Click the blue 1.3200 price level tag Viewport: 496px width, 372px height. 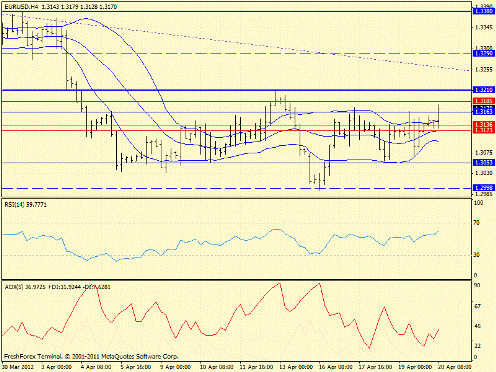point(484,90)
